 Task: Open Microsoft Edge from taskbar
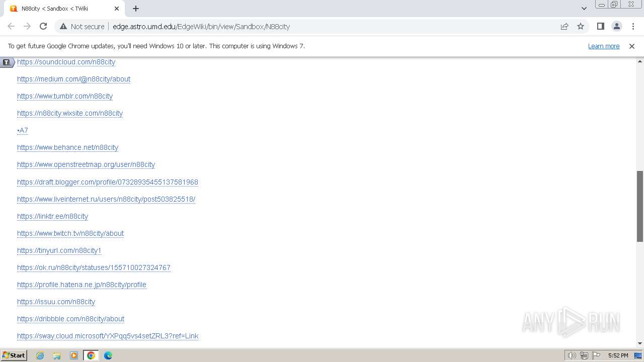pyautogui.click(x=108, y=355)
